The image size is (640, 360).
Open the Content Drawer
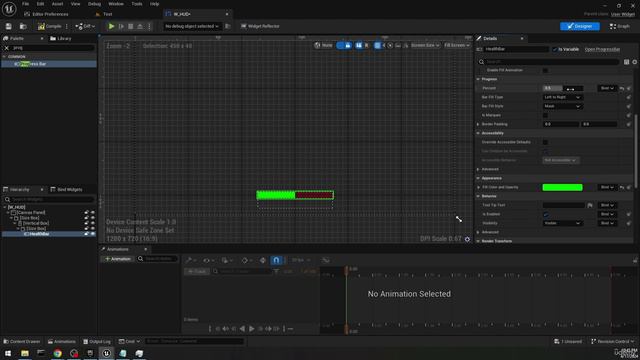click(x=22, y=341)
